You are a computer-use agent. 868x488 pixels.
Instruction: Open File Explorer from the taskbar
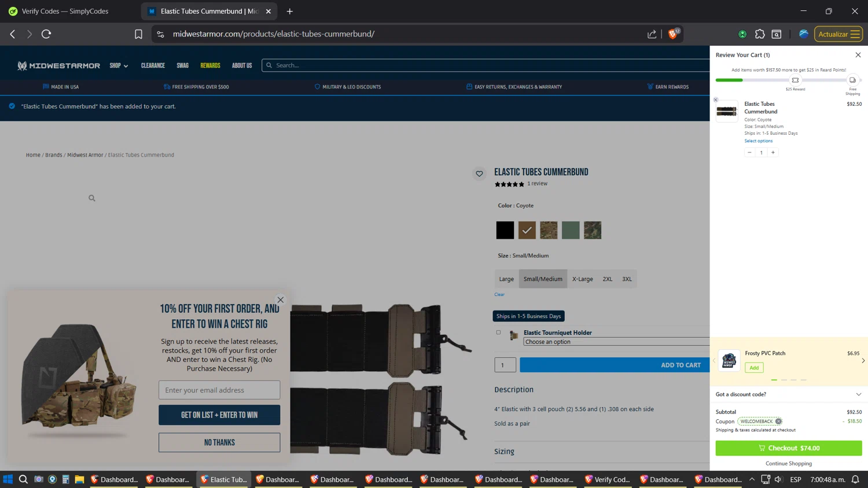[x=79, y=479]
